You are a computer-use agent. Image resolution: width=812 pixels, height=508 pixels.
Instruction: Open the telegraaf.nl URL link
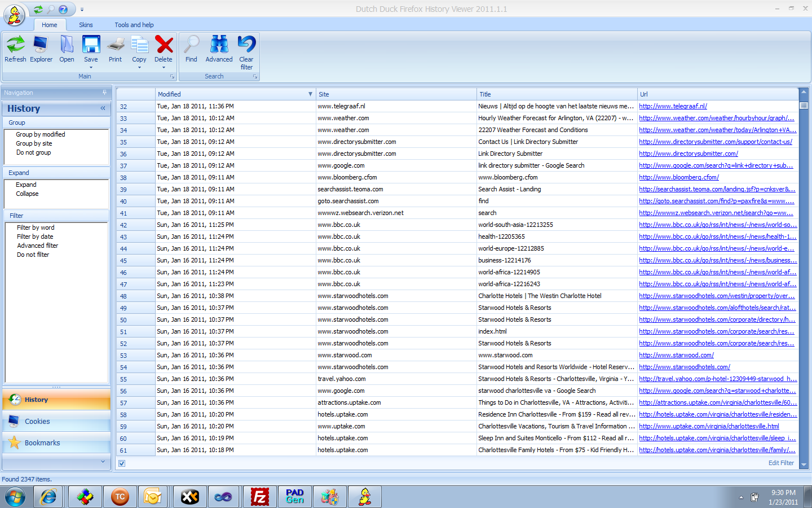(x=673, y=106)
